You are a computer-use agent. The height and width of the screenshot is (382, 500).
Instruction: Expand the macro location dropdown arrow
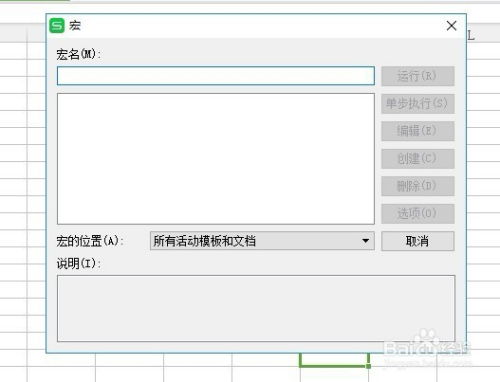point(365,241)
